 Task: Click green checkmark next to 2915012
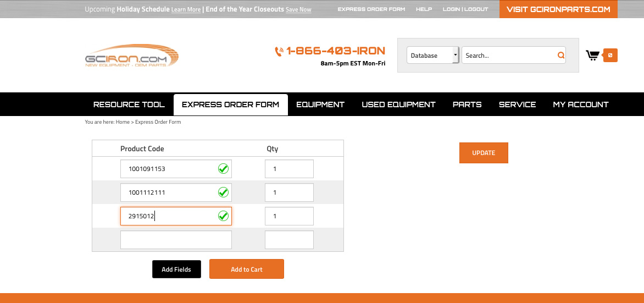(223, 216)
